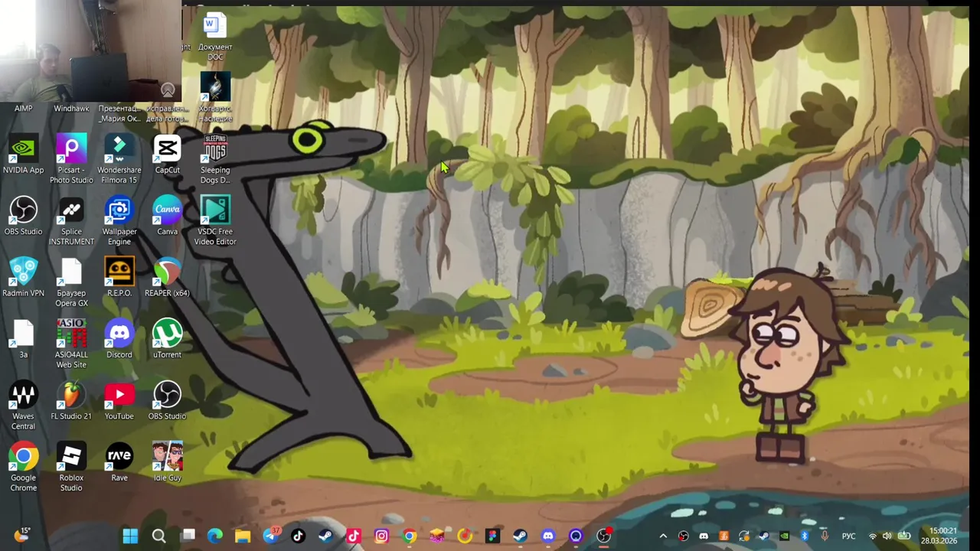Screen dimensions: 980x551
Task: Open Bluetooth devices tray icon
Action: coord(804,536)
